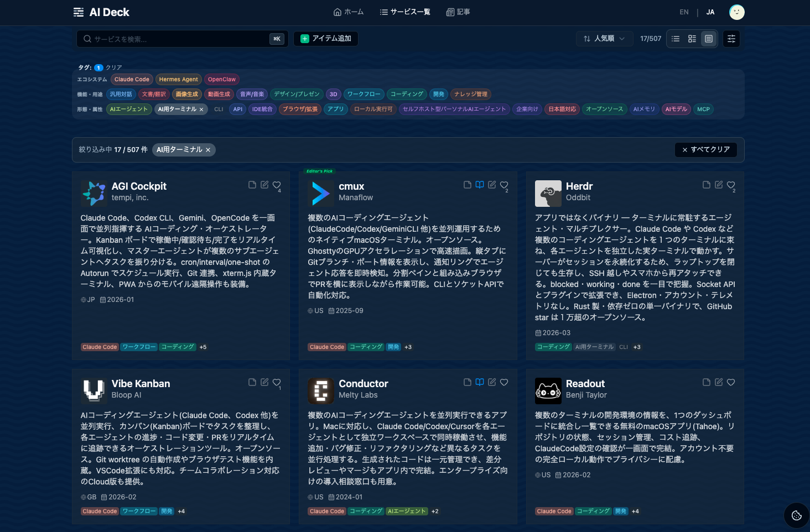Screen dimensions: 810x532
Task: Open the Herdr ram thumbnail
Action: pos(548,194)
